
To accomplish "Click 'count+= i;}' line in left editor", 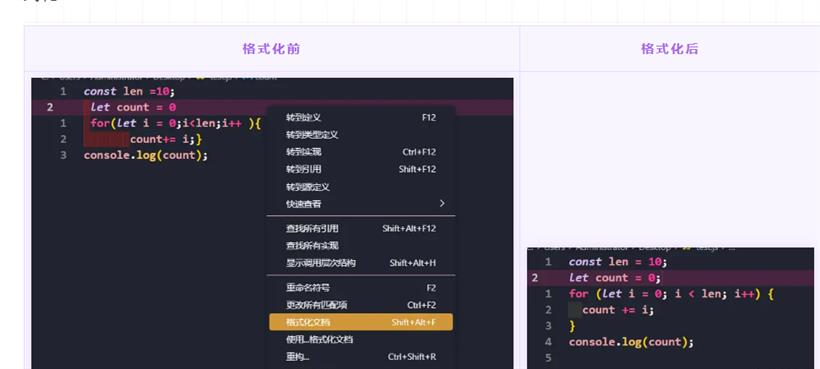I will coord(166,140).
